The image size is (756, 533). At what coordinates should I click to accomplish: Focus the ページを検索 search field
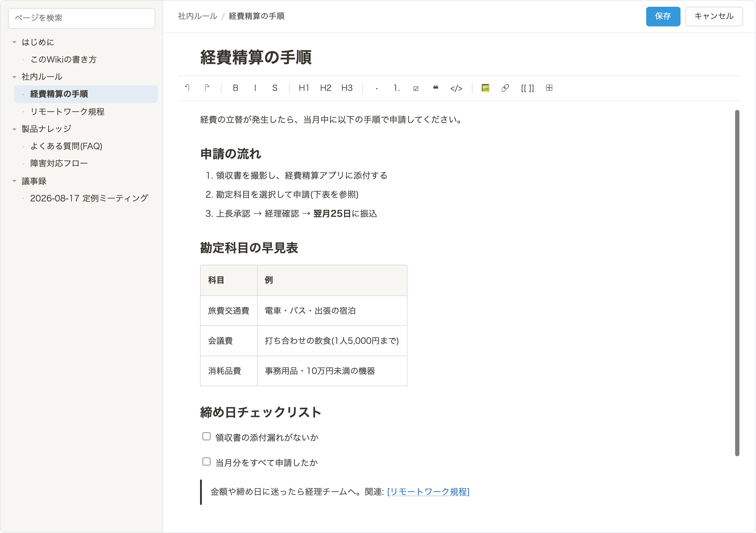point(82,18)
